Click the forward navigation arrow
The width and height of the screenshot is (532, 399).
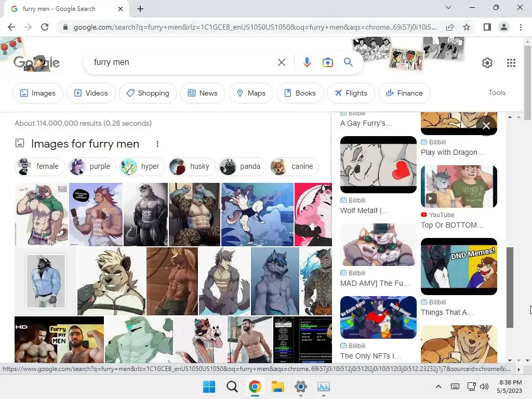(x=28, y=27)
